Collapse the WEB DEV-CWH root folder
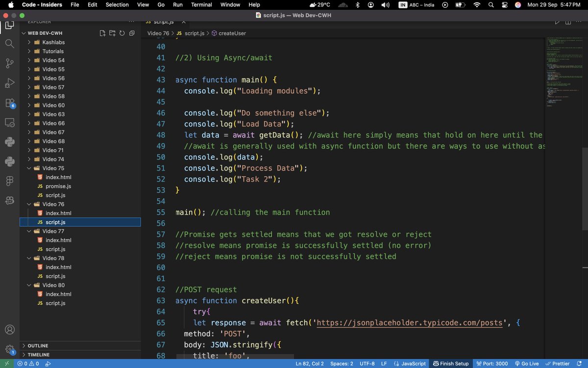 (45, 33)
